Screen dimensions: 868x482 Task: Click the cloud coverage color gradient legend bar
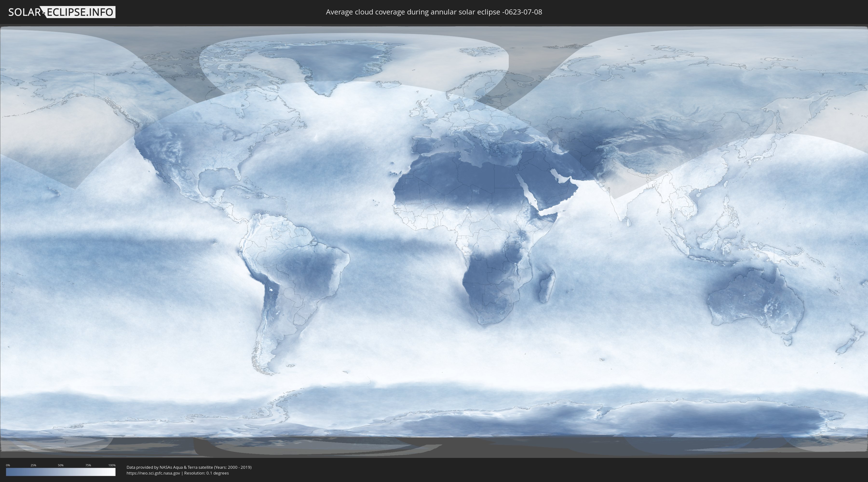(x=61, y=472)
